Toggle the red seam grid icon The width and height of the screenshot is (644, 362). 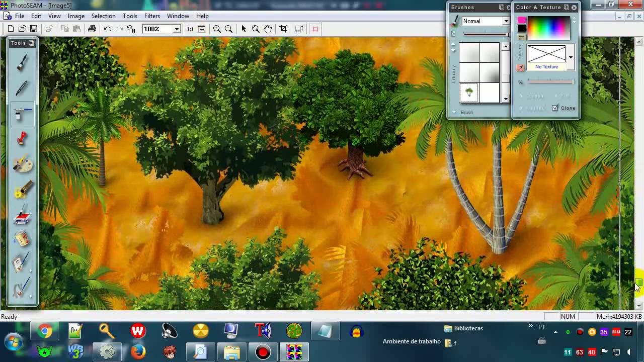[315, 29]
